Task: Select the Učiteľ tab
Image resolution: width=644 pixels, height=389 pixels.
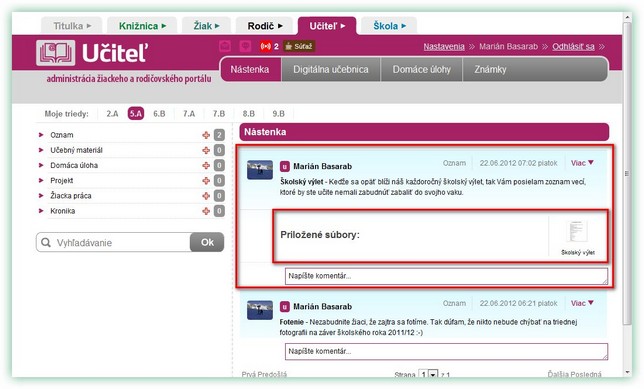Action: click(x=327, y=26)
